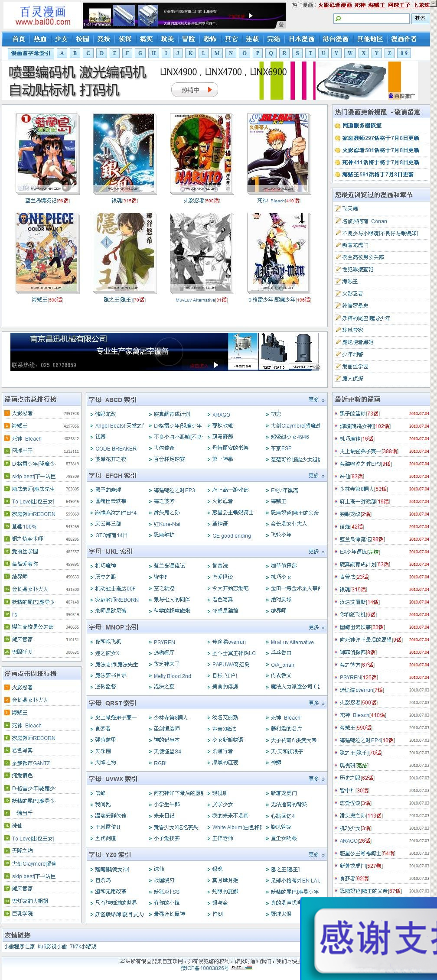Open the 漫画作者 nav item
Image resolution: width=437 pixels, height=980 pixels.
tap(404, 39)
